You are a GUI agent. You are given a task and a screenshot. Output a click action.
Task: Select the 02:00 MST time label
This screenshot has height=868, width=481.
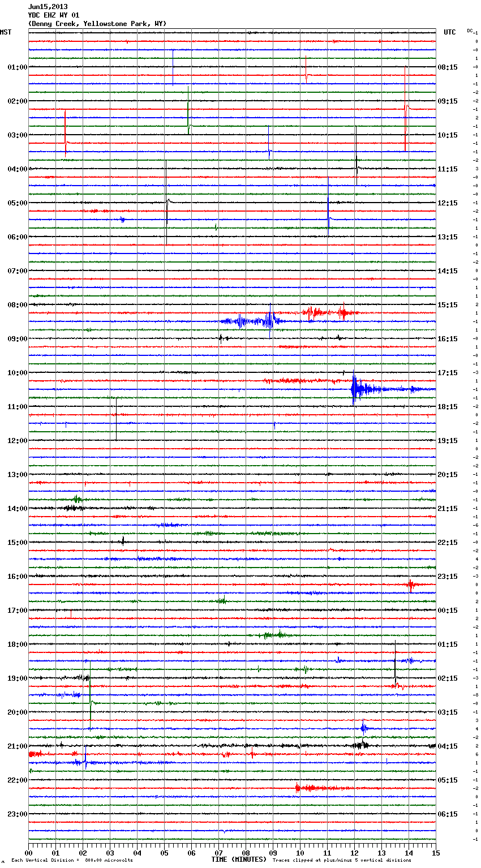[18, 101]
